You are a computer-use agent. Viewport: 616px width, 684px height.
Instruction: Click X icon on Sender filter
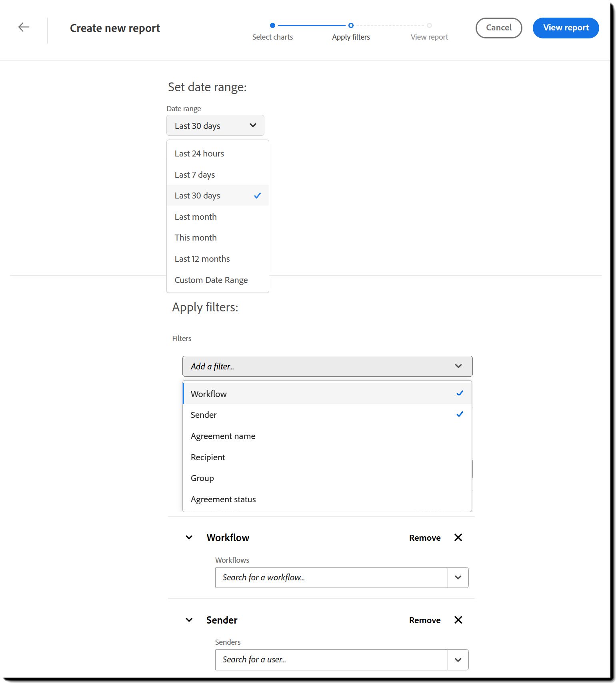click(458, 620)
